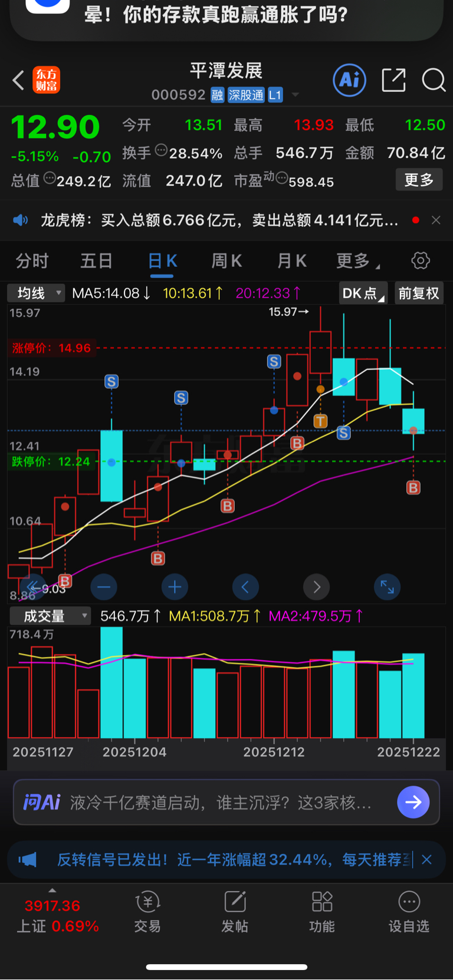Tap the blue megaphone promo icon
Viewport: 453px width, 980px height.
click(27, 860)
